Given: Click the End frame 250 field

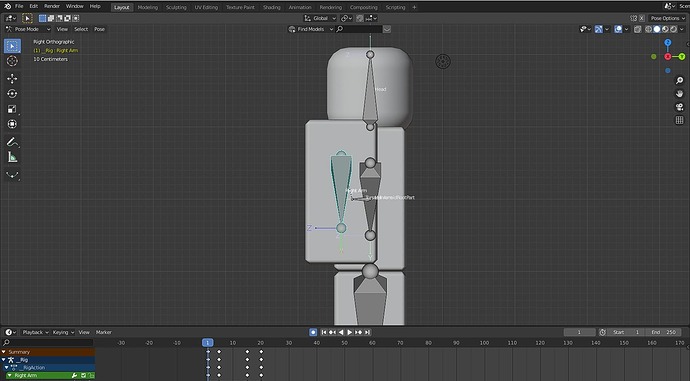Looking at the screenshot, I should click(664, 332).
